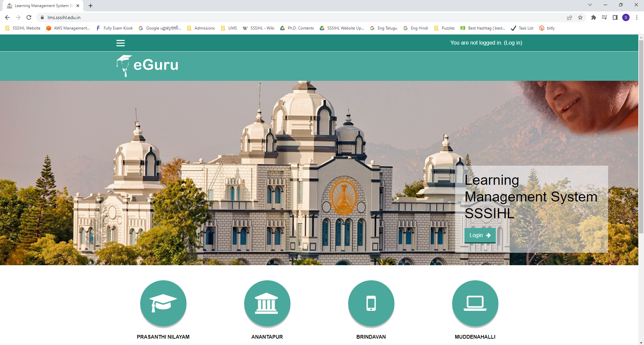Open the Muddenahalli laptop icon

(475, 303)
